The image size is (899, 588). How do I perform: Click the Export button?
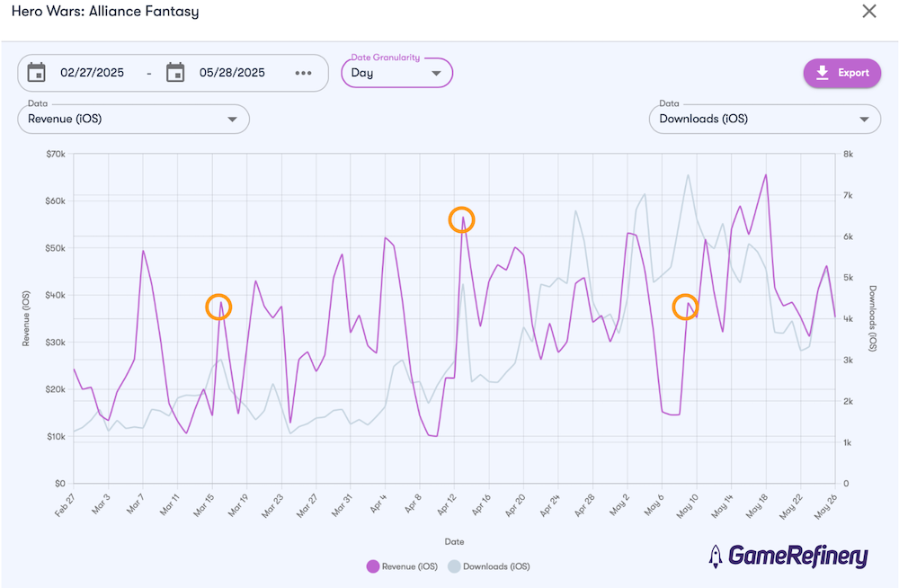tap(842, 73)
